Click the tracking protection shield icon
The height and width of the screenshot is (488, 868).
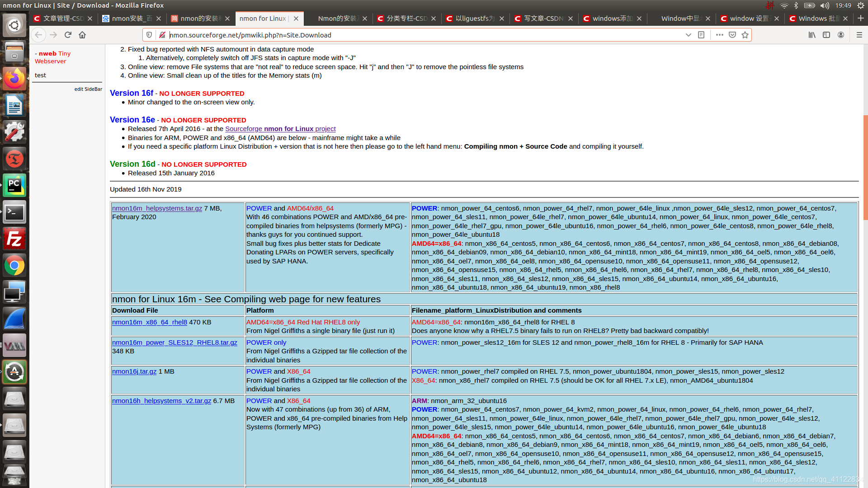149,35
